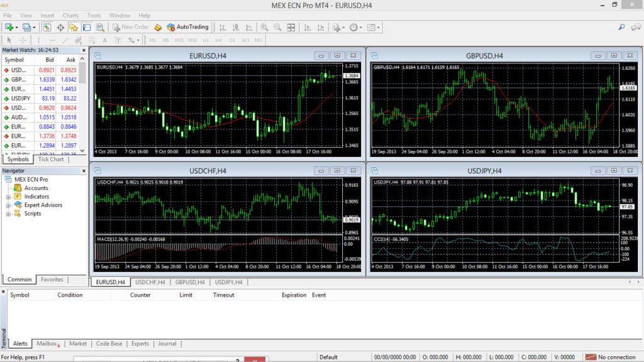644x362 pixels.
Task: Select the Text label tool
Action: [x=118, y=40]
